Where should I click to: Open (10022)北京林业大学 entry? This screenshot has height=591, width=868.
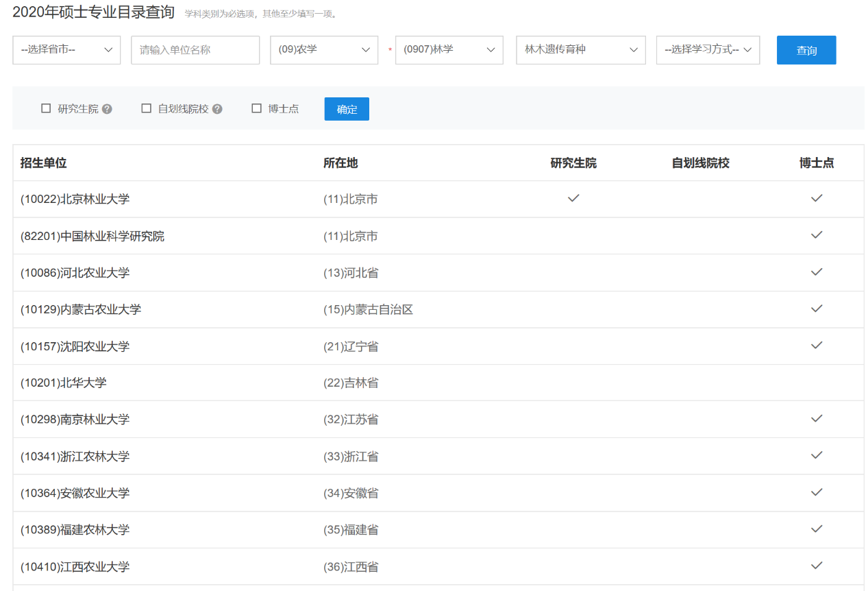(75, 200)
